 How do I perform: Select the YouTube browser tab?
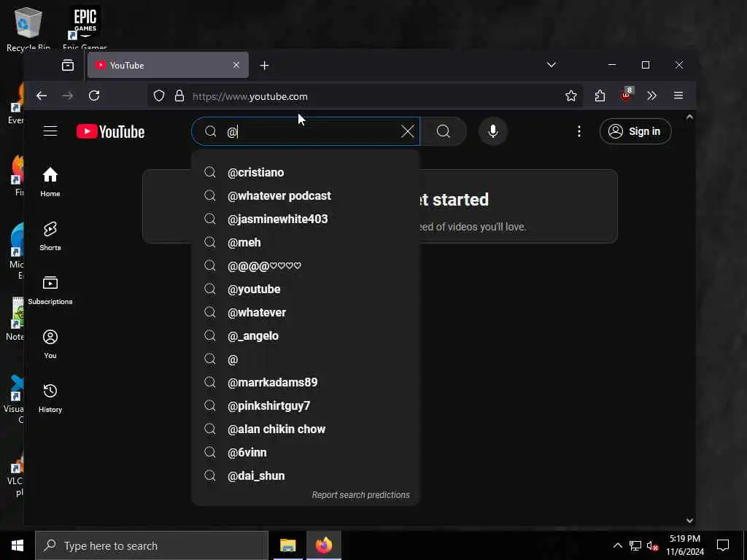[168, 65]
